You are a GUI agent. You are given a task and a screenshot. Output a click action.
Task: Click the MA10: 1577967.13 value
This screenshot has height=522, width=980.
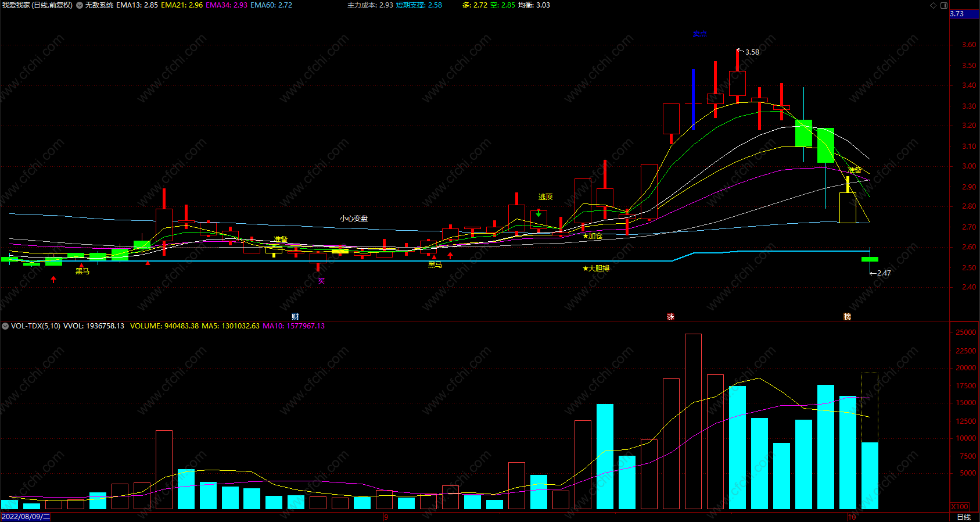point(294,326)
